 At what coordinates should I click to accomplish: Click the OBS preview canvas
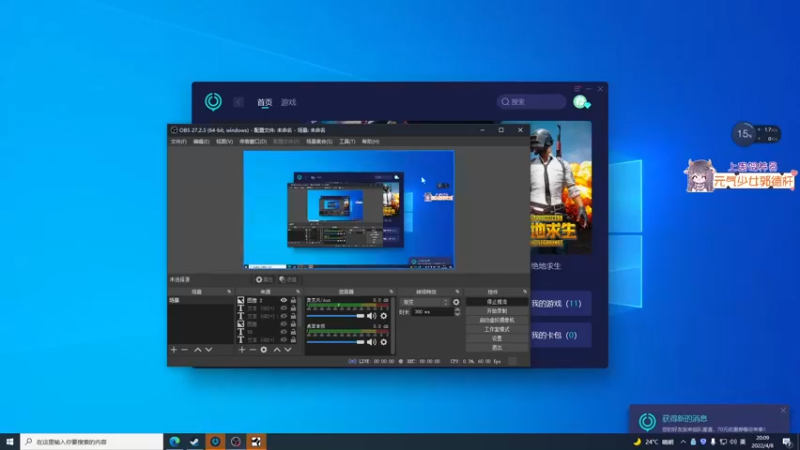348,209
